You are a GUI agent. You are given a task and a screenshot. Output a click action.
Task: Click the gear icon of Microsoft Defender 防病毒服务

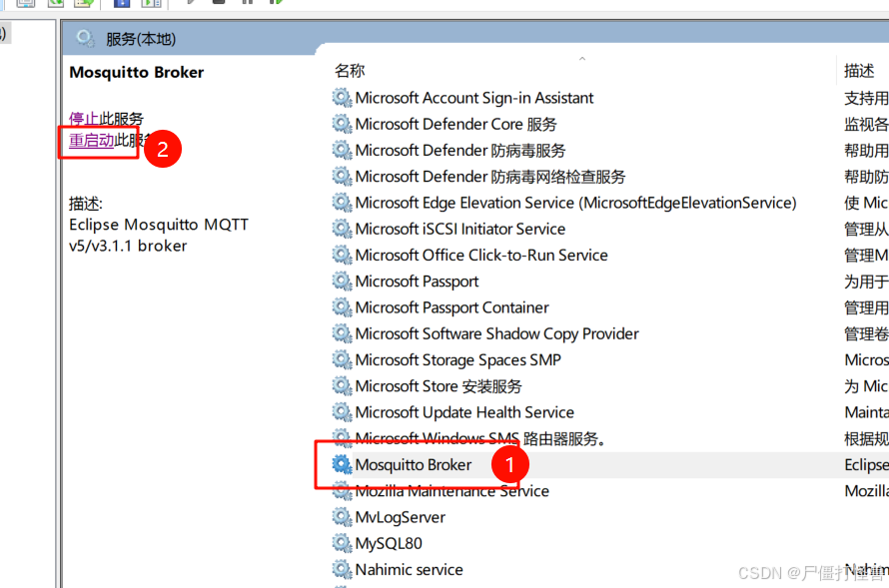pyautogui.click(x=342, y=150)
